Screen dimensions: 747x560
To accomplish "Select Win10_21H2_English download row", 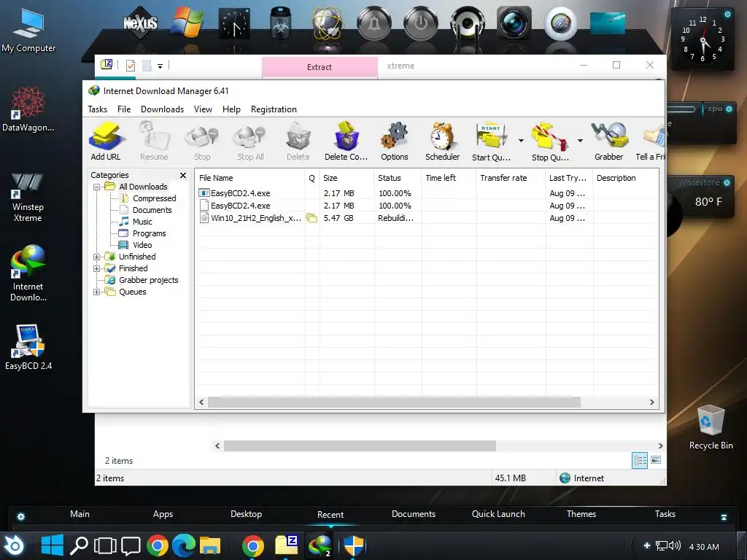I will 426,218.
